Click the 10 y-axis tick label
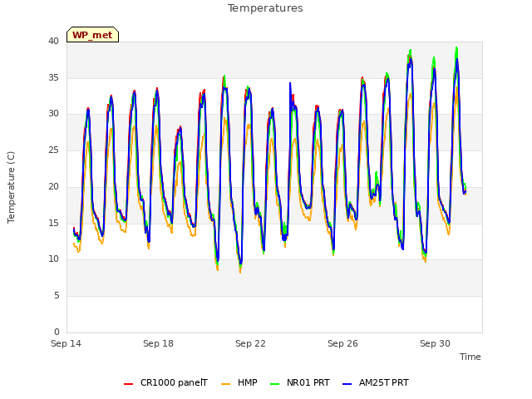532x399 pixels. point(53,259)
